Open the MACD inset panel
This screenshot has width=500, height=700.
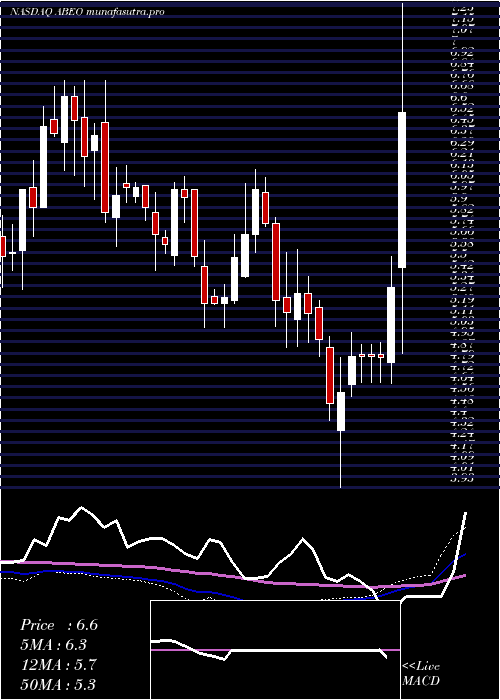click(x=275, y=650)
